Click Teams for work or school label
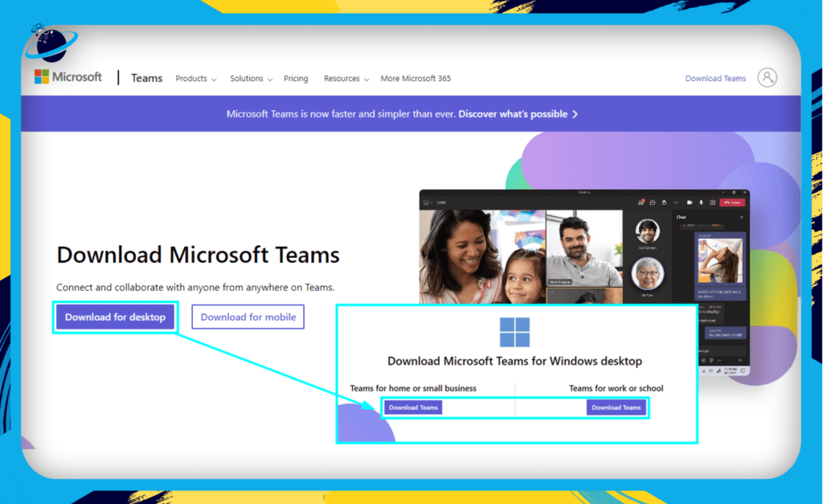Image resolution: width=823 pixels, height=504 pixels. tap(616, 388)
